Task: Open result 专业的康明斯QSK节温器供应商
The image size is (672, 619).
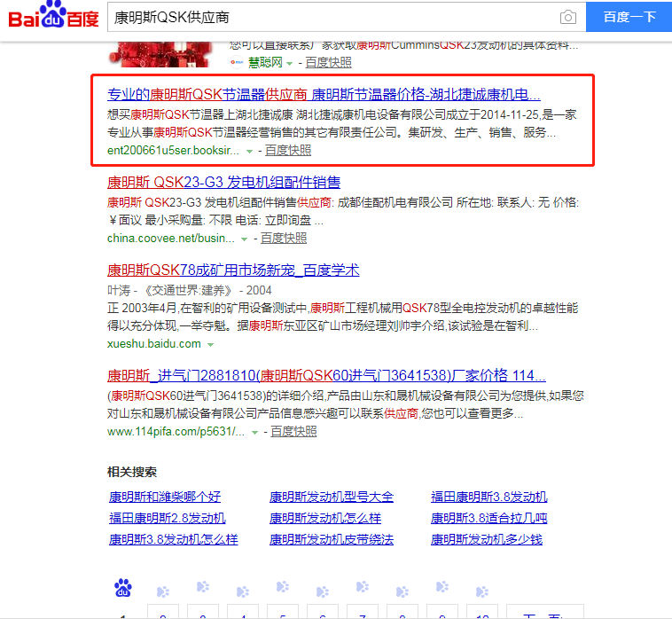Action: pos(324,94)
